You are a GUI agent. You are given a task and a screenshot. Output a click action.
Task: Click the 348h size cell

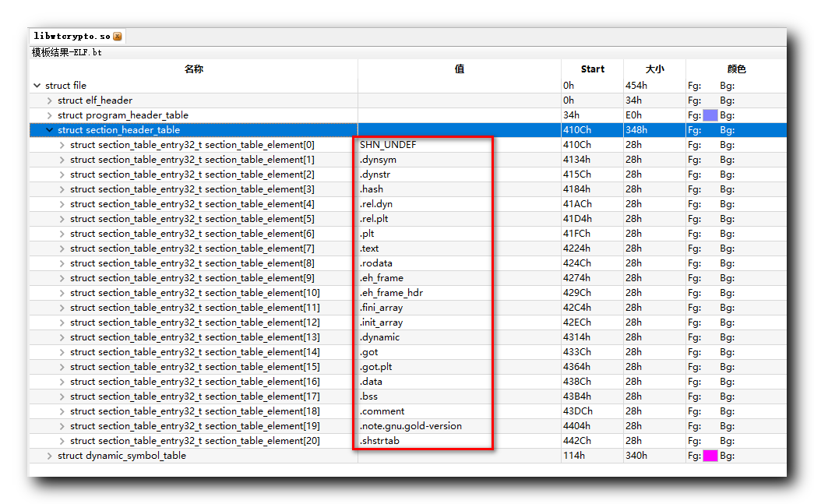coord(654,130)
